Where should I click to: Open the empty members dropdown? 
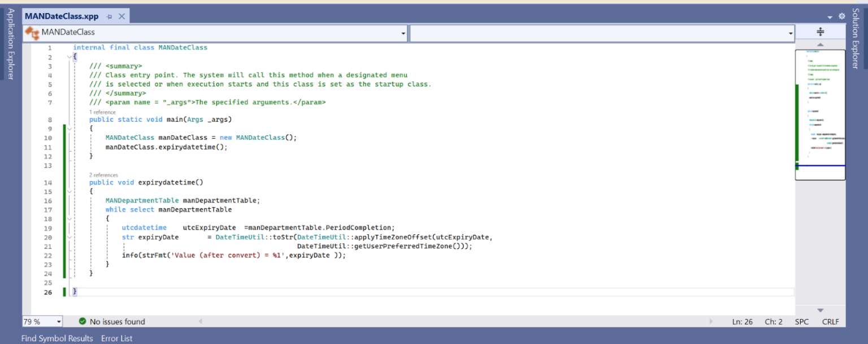click(791, 33)
